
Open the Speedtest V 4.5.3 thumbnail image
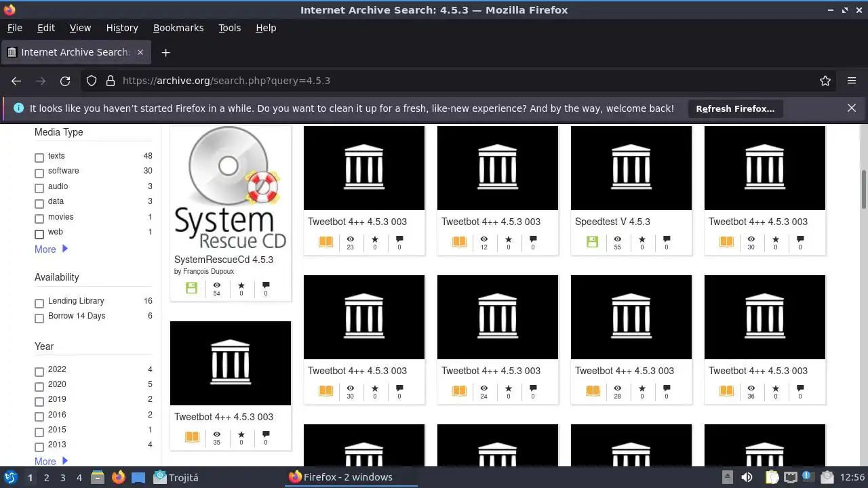point(631,168)
